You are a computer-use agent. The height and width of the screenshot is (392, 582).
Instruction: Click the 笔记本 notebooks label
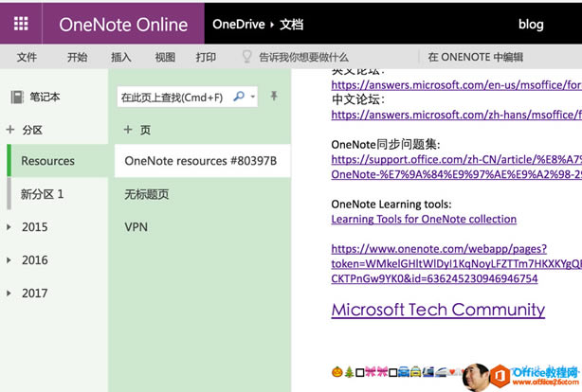tap(45, 98)
